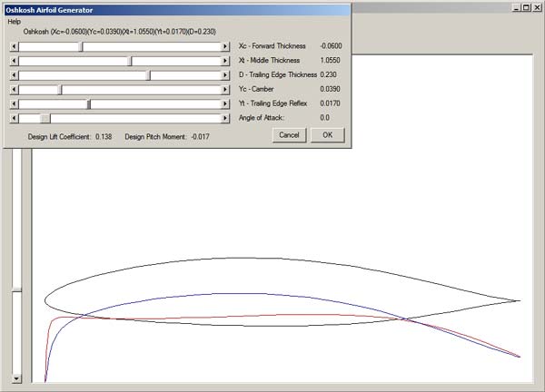Click the Yc Camber value 0.0390
Image resolution: width=545 pixels, height=392 pixels.
(331, 89)
